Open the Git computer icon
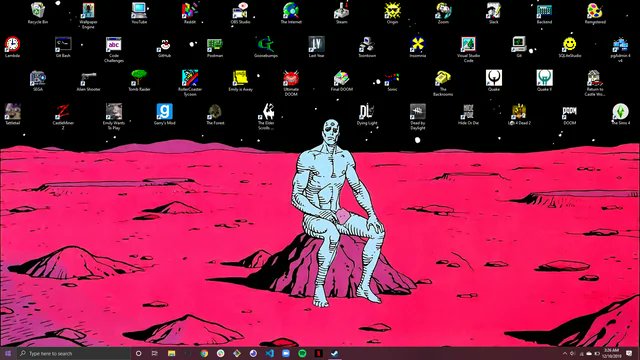 coord(519,47)
